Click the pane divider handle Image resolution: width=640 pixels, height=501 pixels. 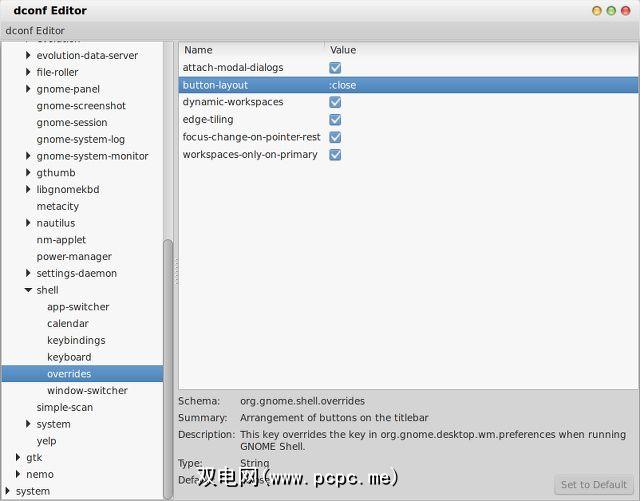[x=176, y=271]
